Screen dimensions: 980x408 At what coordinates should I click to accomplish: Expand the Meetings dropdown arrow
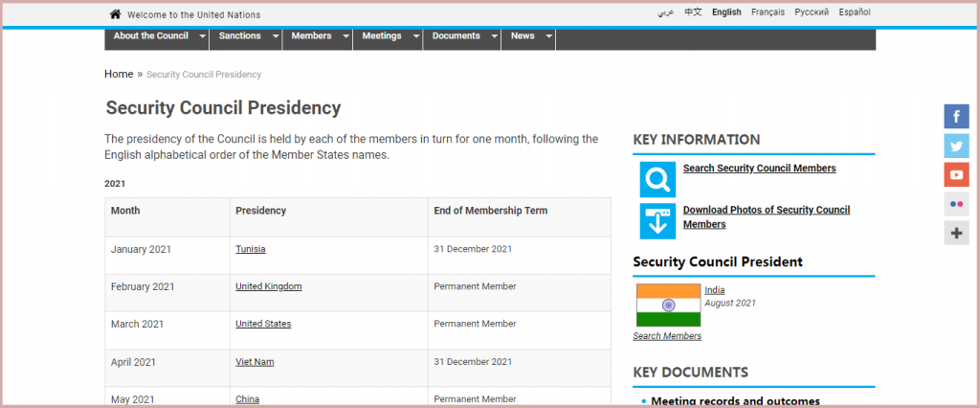pos(416,37)
